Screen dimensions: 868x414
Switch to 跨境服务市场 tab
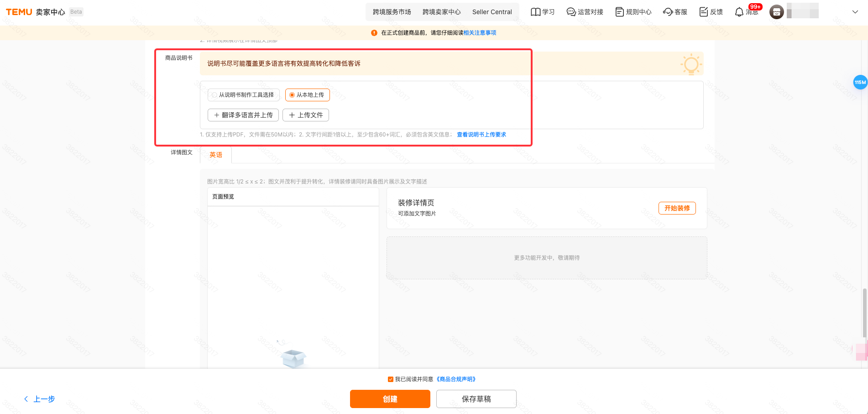(x=392, y=12)
